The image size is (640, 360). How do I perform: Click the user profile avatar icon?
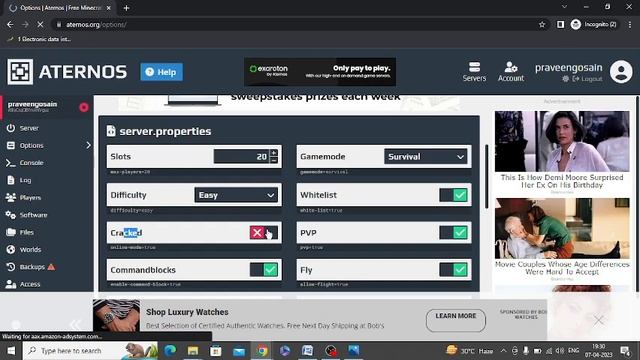click(x=621, y=72)
